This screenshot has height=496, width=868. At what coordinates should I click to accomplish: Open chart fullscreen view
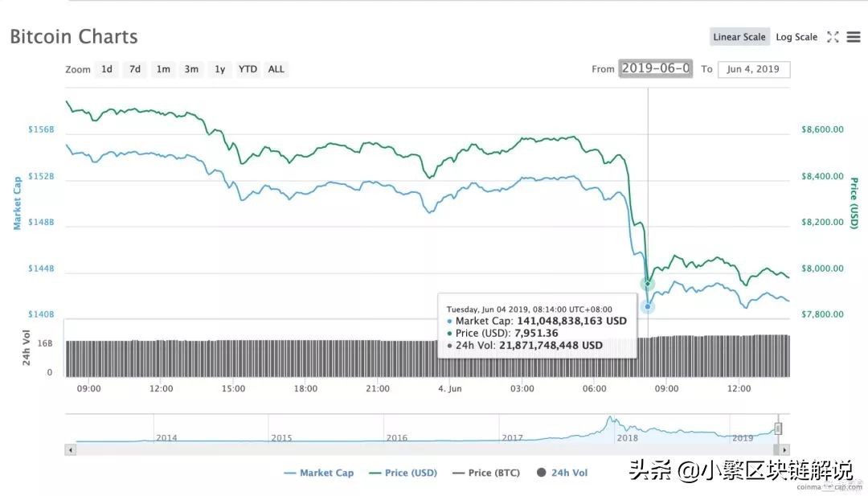[x=833, y=36]
